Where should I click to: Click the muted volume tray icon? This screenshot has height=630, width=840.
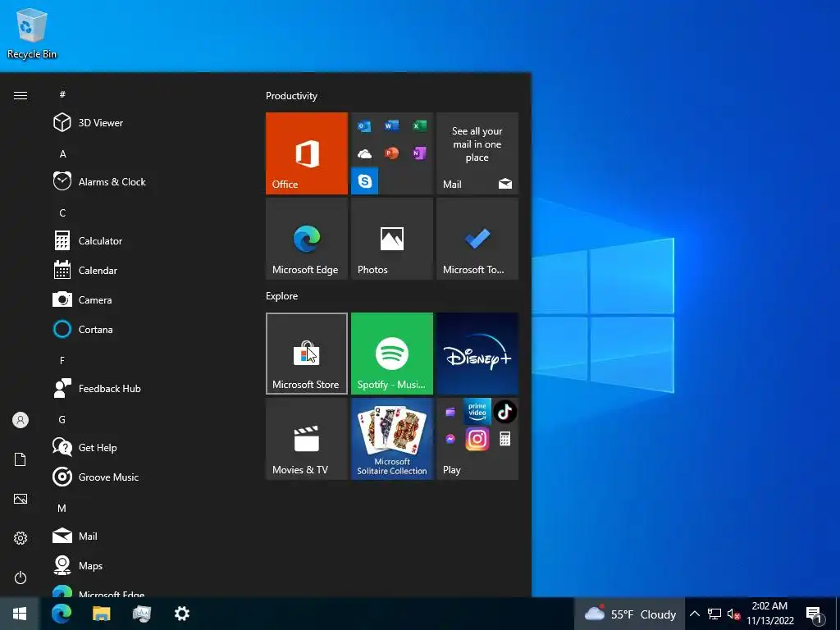coord(734,614)
